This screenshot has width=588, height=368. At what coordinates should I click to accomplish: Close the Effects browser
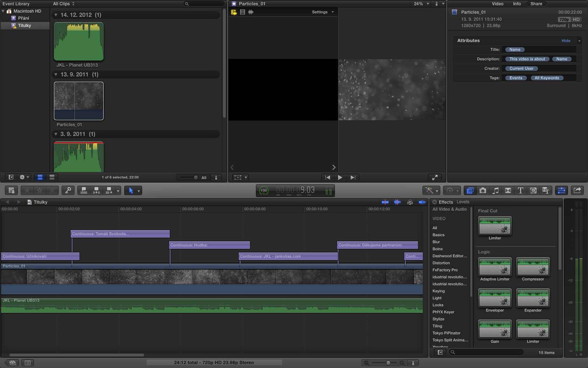coord(434,202)
